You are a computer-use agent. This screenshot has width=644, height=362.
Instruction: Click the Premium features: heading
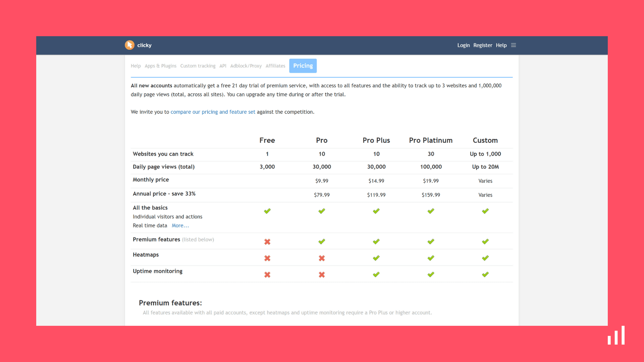pos(170,303)
